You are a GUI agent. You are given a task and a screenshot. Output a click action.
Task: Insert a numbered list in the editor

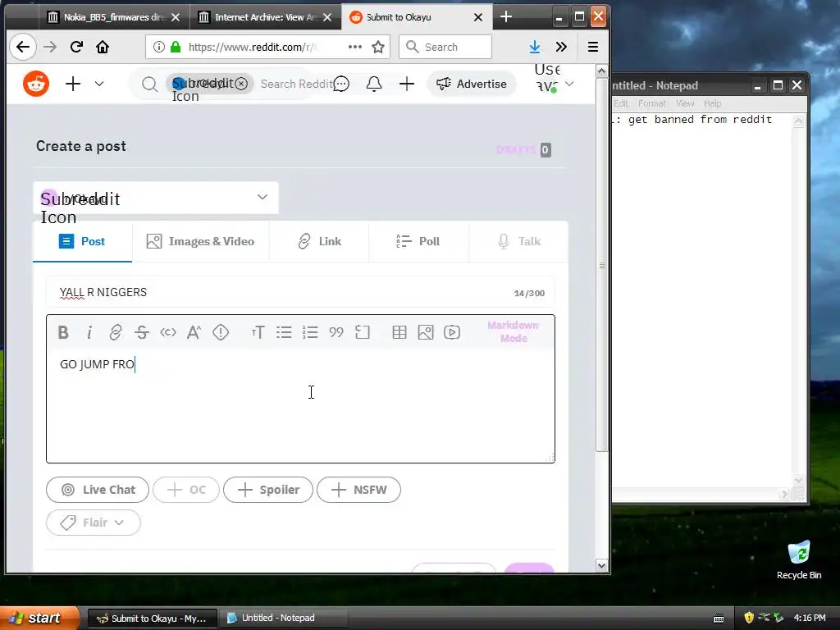[x=310, y=332]
